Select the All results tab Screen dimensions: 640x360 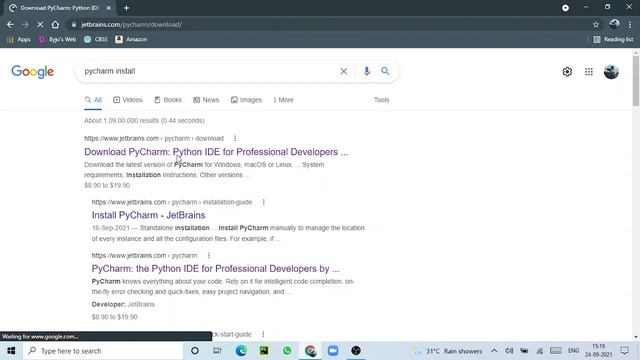click(93, 100)
